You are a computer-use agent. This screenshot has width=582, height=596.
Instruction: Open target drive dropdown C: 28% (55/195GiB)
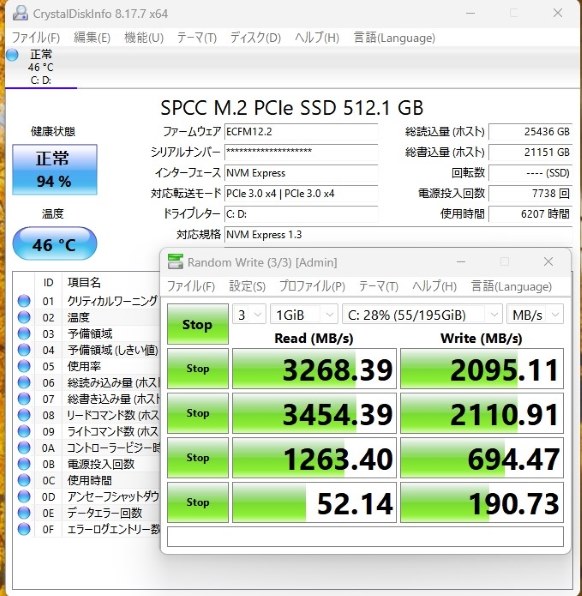pyautogui.click(x=422, y=315)
